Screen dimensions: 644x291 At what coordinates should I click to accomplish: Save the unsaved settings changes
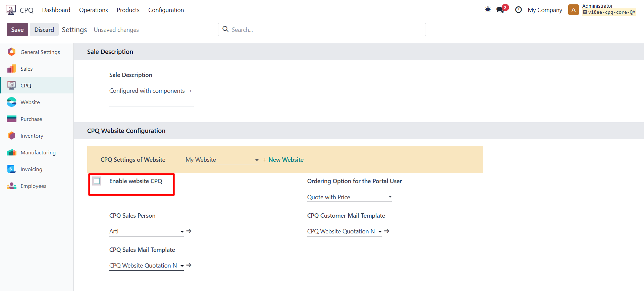[x=17, y=29]
